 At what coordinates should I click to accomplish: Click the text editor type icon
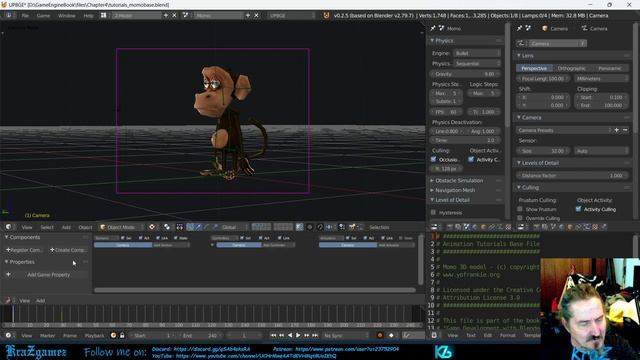click(434, 335)
